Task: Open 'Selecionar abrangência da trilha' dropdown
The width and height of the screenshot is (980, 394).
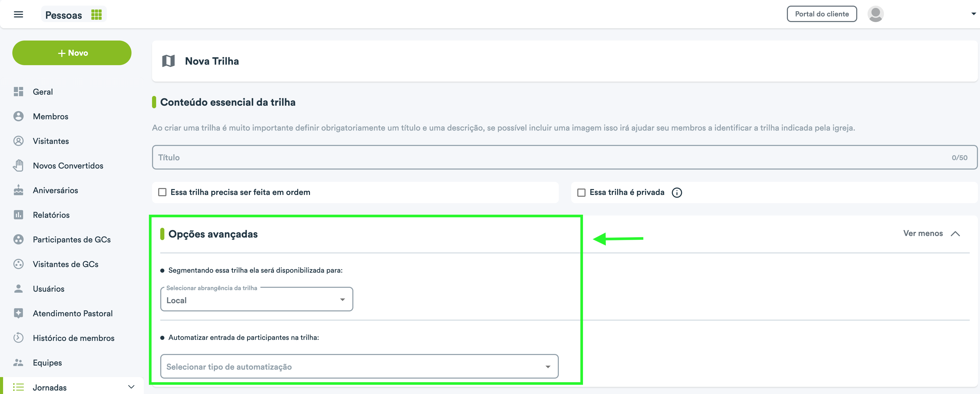Action: coord(257,299)
